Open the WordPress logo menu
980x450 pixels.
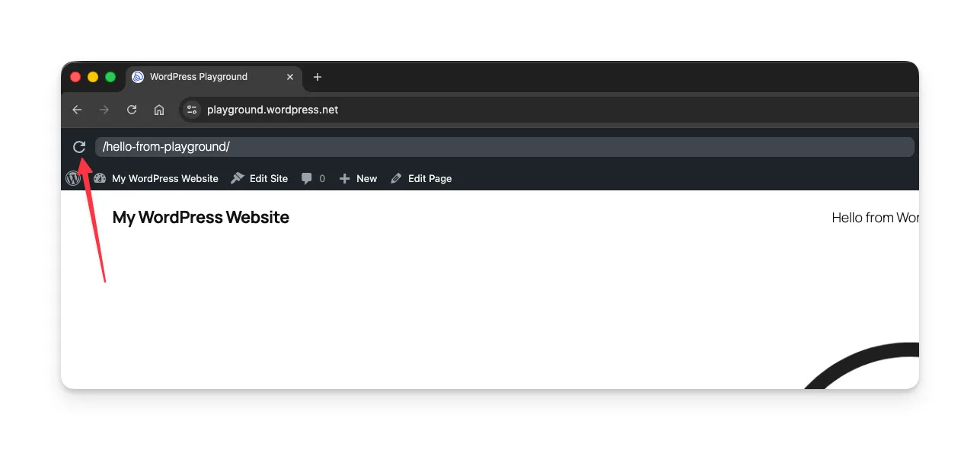pyautogui.click(x=73, y=178)
